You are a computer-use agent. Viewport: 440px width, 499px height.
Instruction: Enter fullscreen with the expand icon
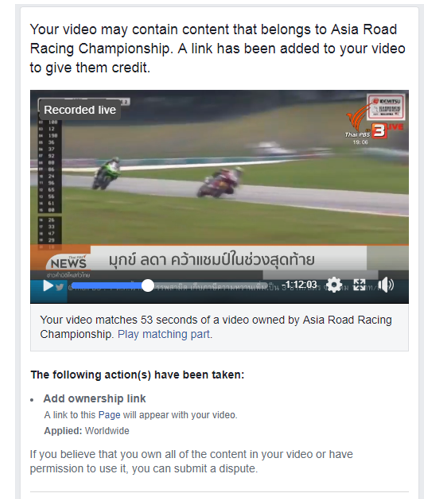[x=359, y=285]
